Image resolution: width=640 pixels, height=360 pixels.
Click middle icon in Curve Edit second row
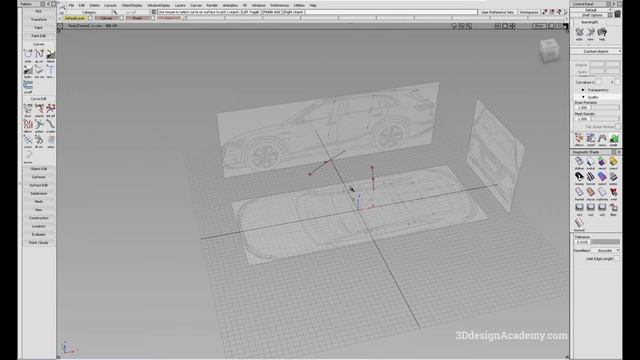(x=39, y=124)
